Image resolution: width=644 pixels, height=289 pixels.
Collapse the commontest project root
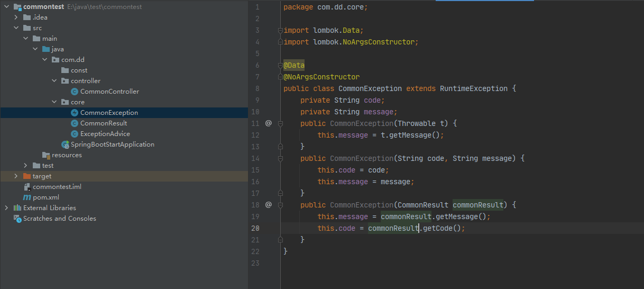point(7,7)
